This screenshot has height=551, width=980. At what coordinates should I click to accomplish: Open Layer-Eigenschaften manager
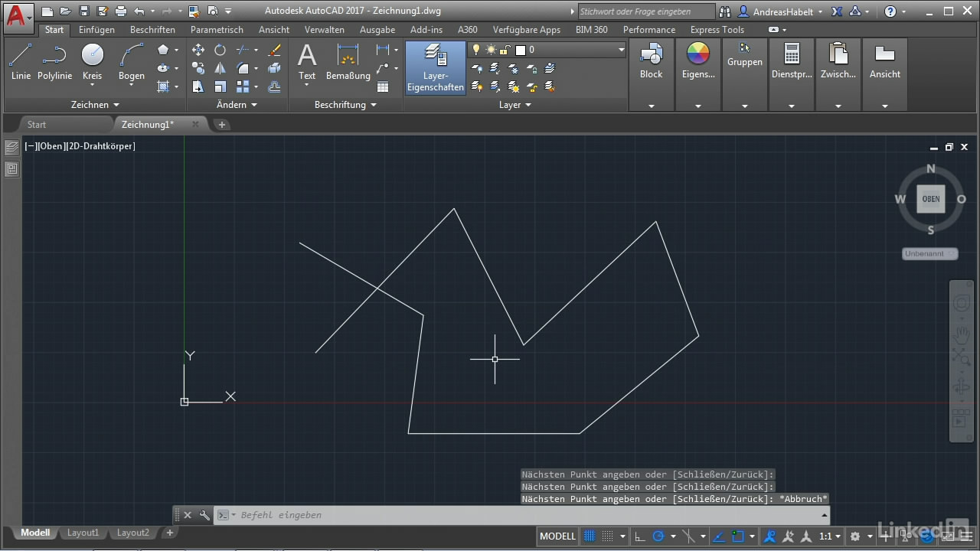pos(435,67)
